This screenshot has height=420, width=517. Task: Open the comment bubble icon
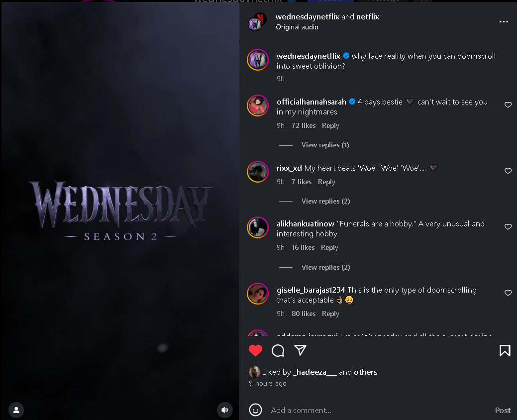click(x=278, y=350)
